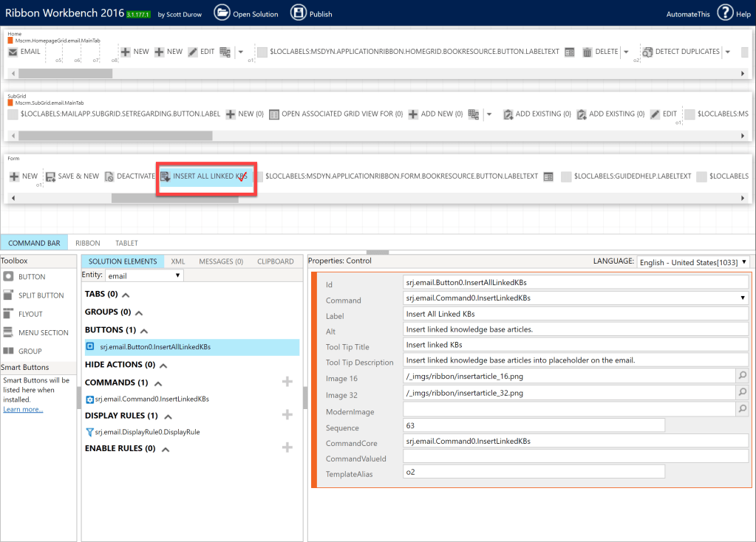Click the Label input field
Image resolution: width=756 pixels, height=542 pixels.
click(x=575, y=314)
